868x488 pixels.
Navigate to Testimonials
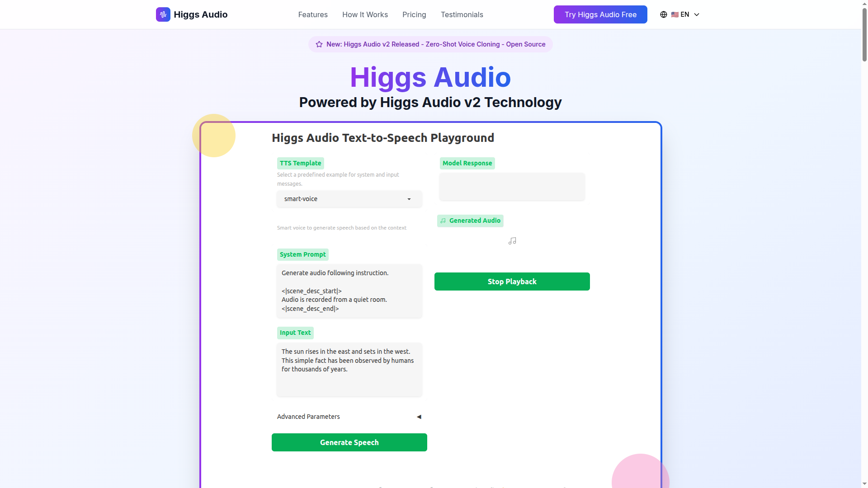point(462,14)
